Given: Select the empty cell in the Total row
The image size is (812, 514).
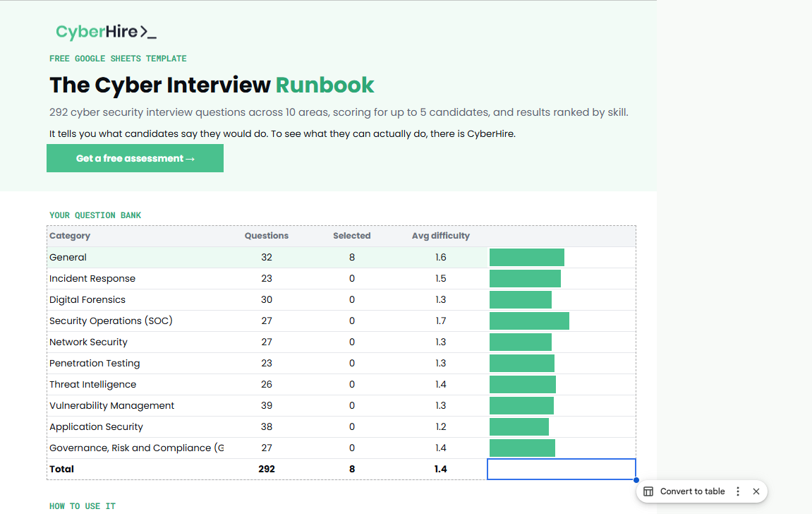Looking at the screenshot, I should click(562, 469).
